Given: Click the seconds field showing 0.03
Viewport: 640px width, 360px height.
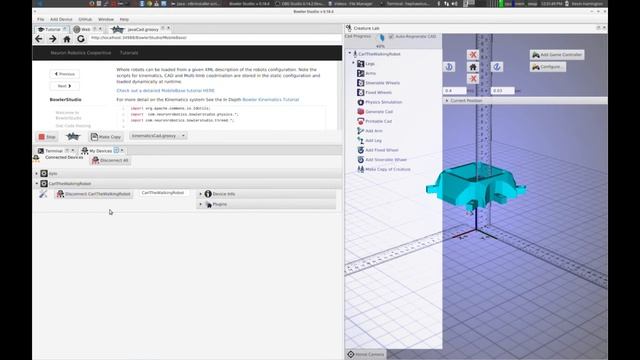Looking at the screenshot, I should [x=502, y=91].
